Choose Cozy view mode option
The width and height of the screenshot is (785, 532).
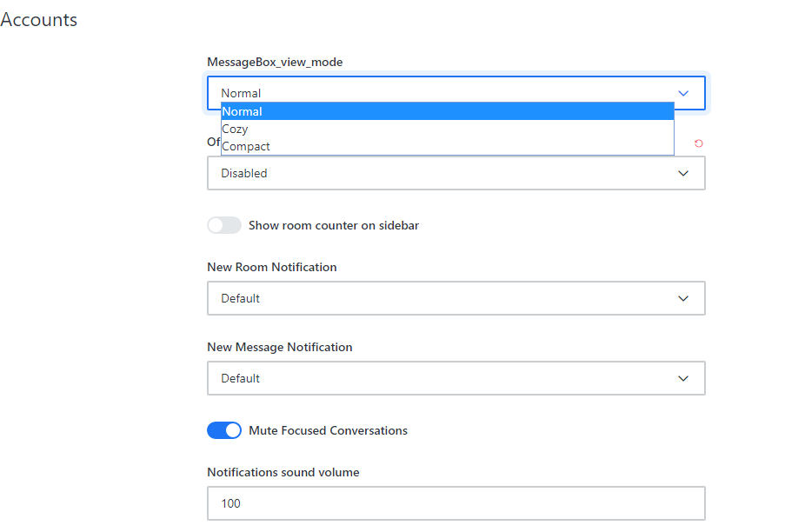[x=448, y=129]
